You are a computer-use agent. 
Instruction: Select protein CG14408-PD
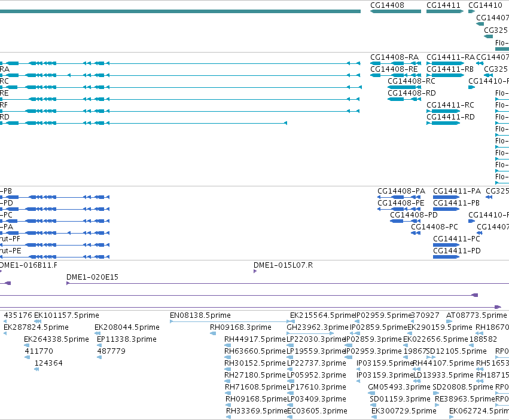click(x=405, y=221)
